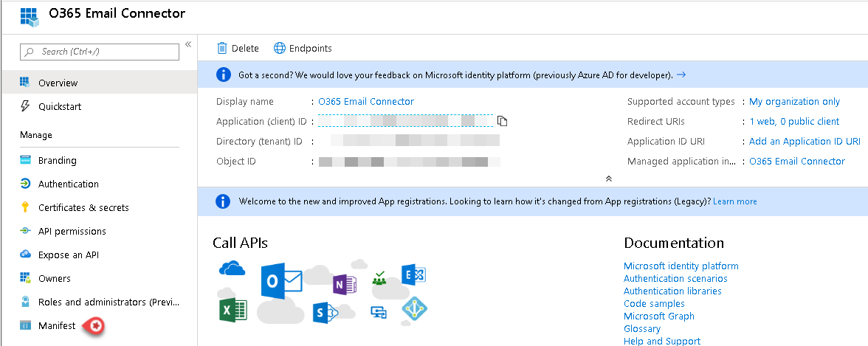
Task: Open Microsoft Graph documentation link
Action: click(x=658, y=316)
